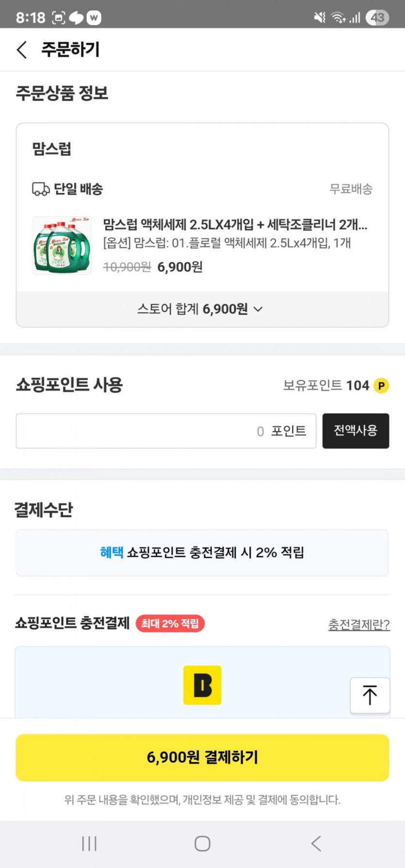This screenshot has height=868, width=405.
Task: Tap the delivery truck icon
Action: (x=41, y=189)
